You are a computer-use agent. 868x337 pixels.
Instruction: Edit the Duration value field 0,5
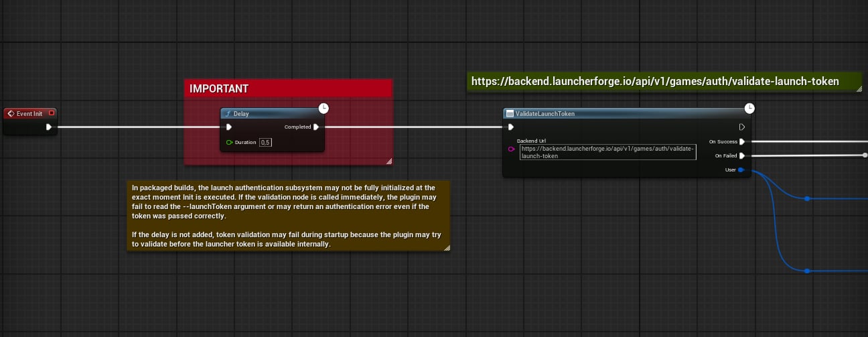[266, 142]
